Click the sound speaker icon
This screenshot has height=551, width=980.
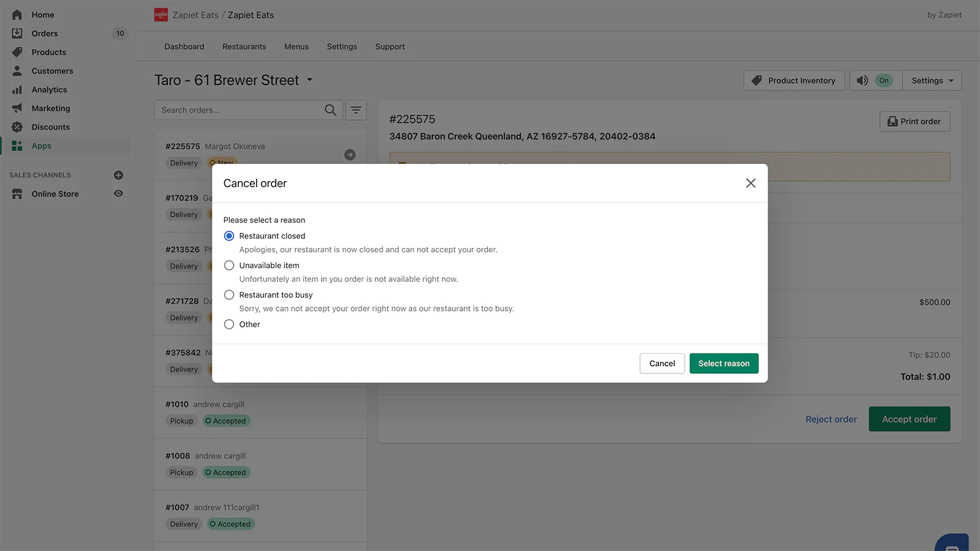(x=862, y=81)
